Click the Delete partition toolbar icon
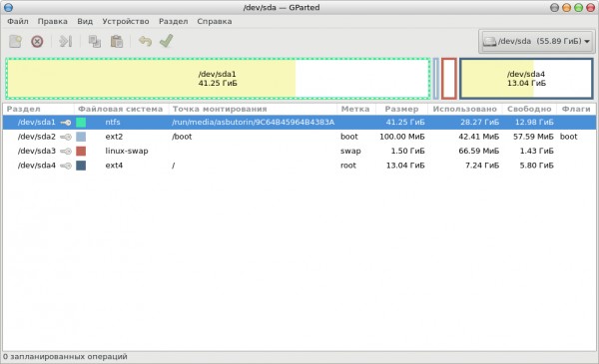 tap(37, 41)
